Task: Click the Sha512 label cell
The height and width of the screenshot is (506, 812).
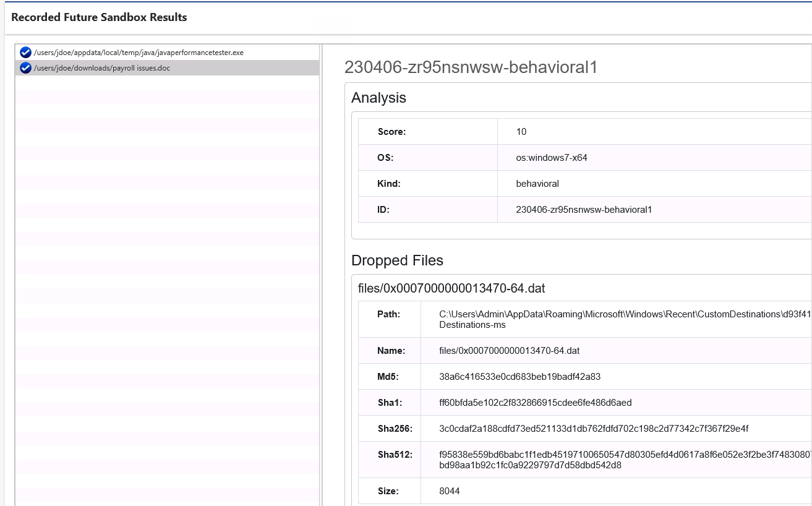Action: (390, 460)
